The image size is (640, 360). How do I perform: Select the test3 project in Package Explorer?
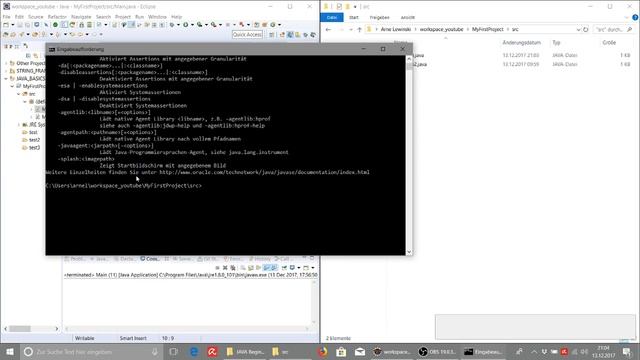35,147
